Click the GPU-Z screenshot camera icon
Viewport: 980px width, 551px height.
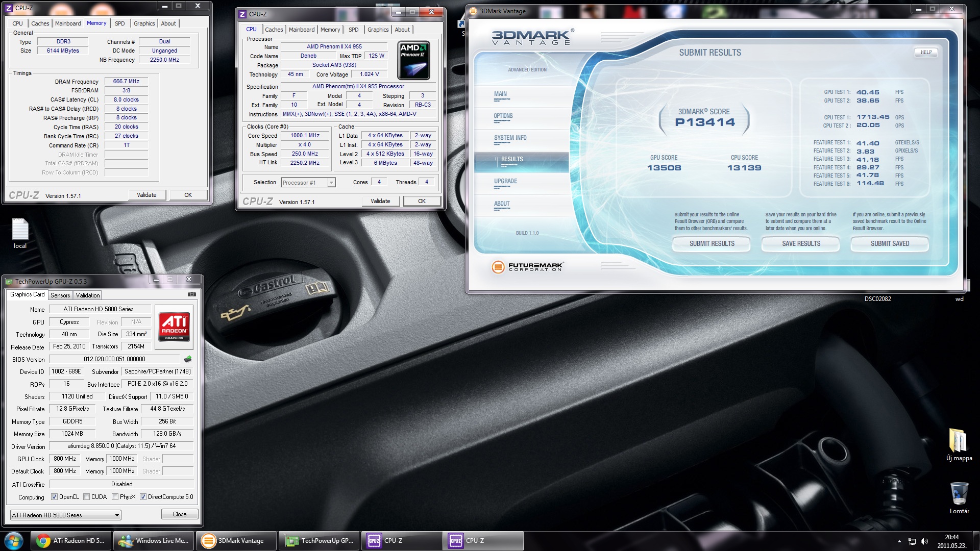click(192, 294)
